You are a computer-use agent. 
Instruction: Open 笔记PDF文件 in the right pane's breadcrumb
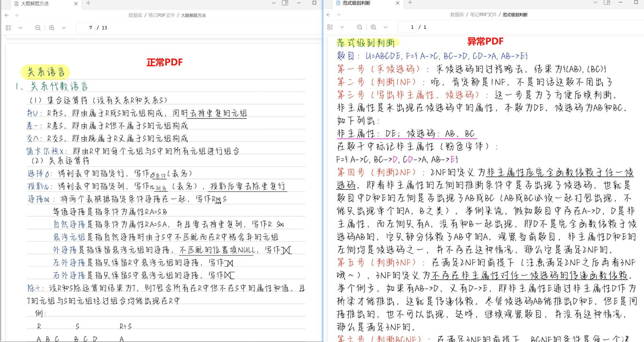pyautogui.click(x=483, y=15)
